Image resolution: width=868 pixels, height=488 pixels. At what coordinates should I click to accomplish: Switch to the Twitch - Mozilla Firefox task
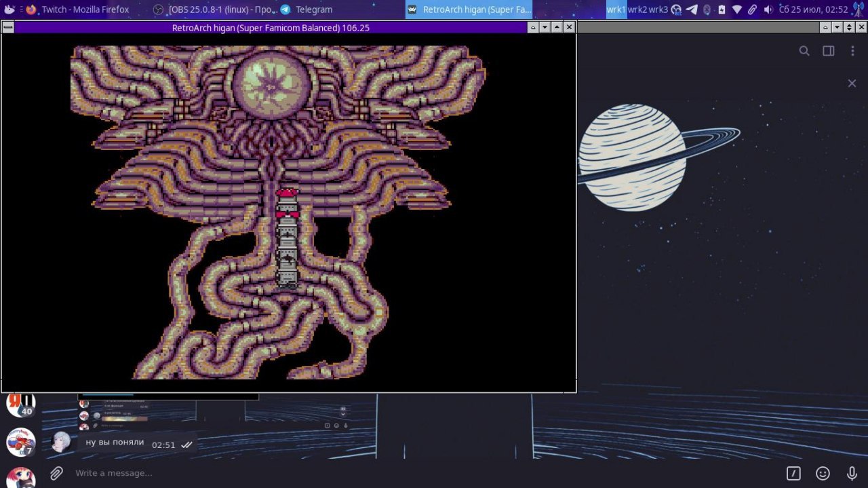click(x=85, y=10)
